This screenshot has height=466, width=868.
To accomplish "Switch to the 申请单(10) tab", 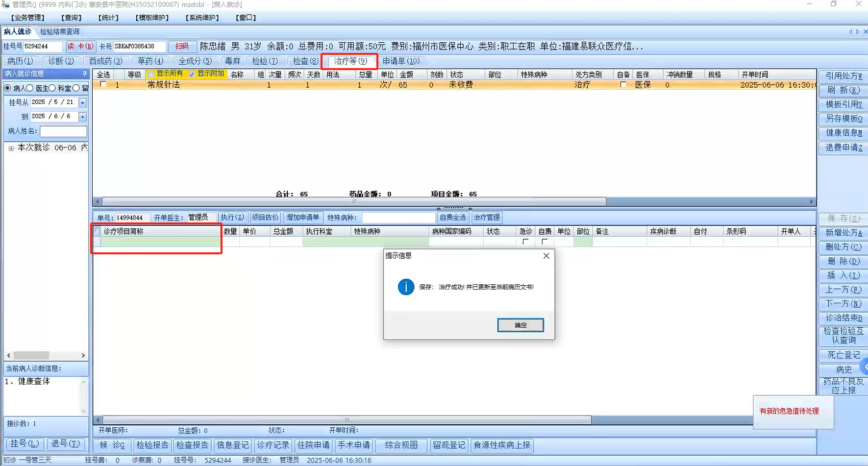I will coord(401,61).
